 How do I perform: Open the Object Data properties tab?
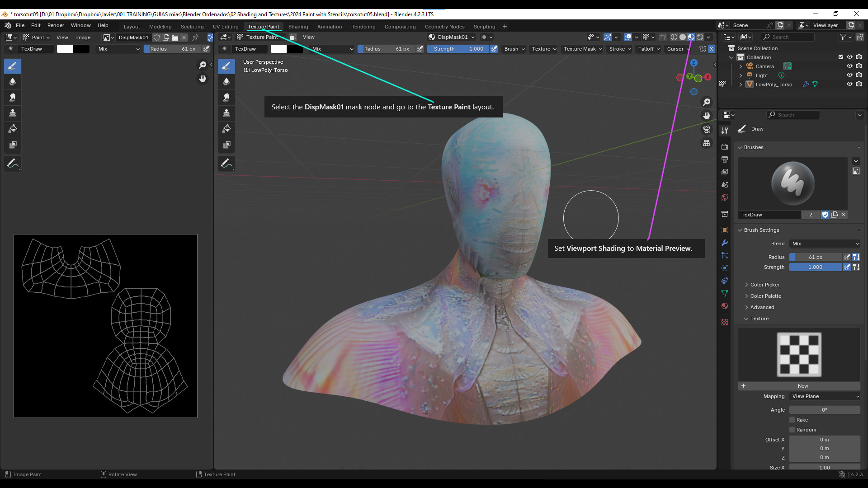(x=725, y=293)
